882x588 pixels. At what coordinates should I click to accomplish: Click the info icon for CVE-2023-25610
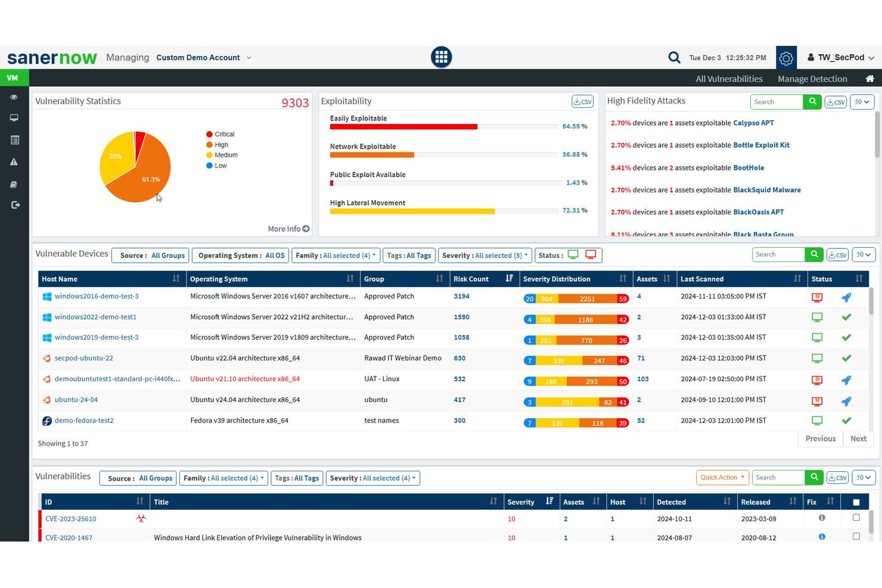[x=822, y=518]
